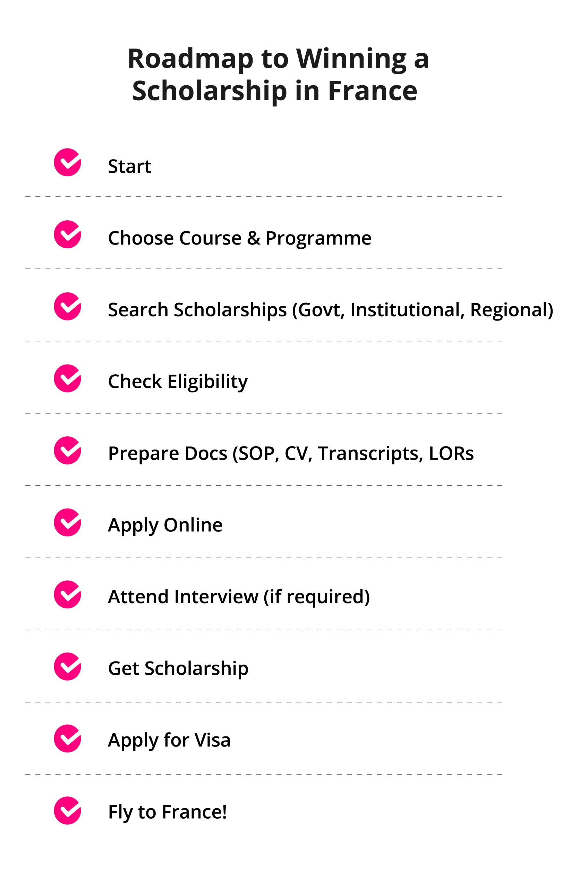Screen dimensions: 588x888
Task: Click the Apply Online step label
Action: [165, 526]
